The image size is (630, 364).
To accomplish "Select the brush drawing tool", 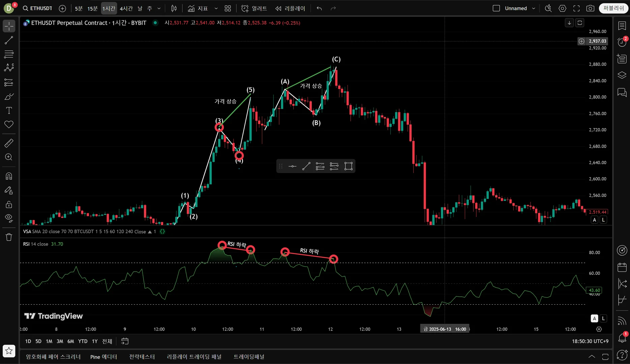I will click(x=9, y=97).
